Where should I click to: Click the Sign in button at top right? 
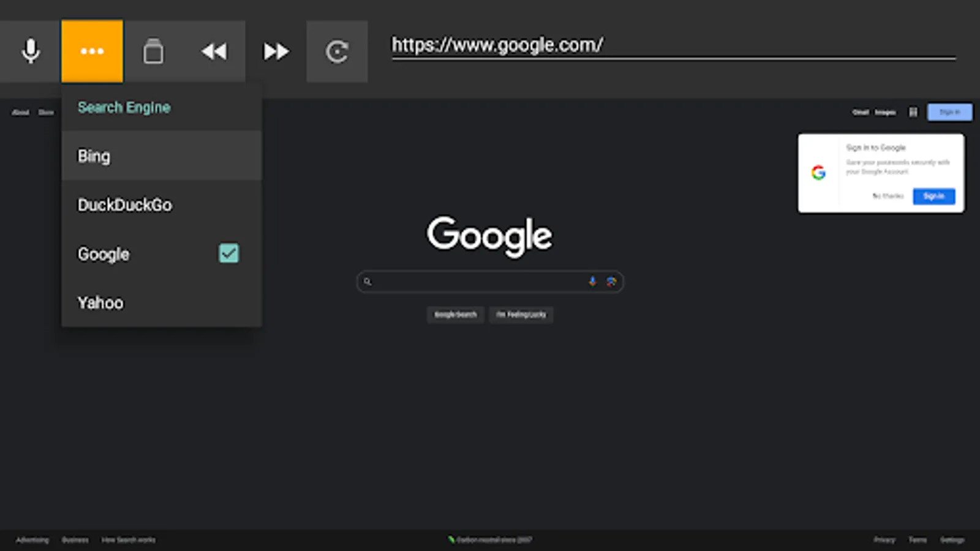950,112
